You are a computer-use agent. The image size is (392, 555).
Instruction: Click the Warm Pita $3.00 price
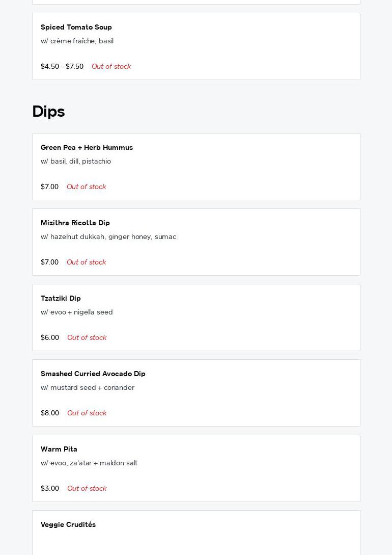point(50,488)
